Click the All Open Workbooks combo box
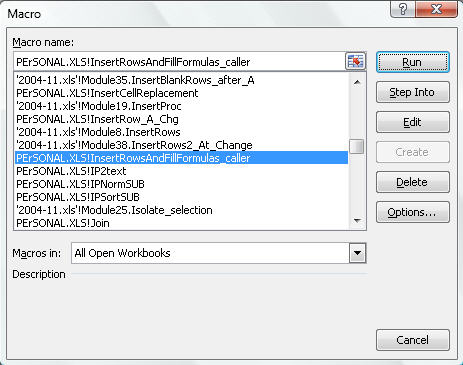463x365 pixels. [219, 253]
